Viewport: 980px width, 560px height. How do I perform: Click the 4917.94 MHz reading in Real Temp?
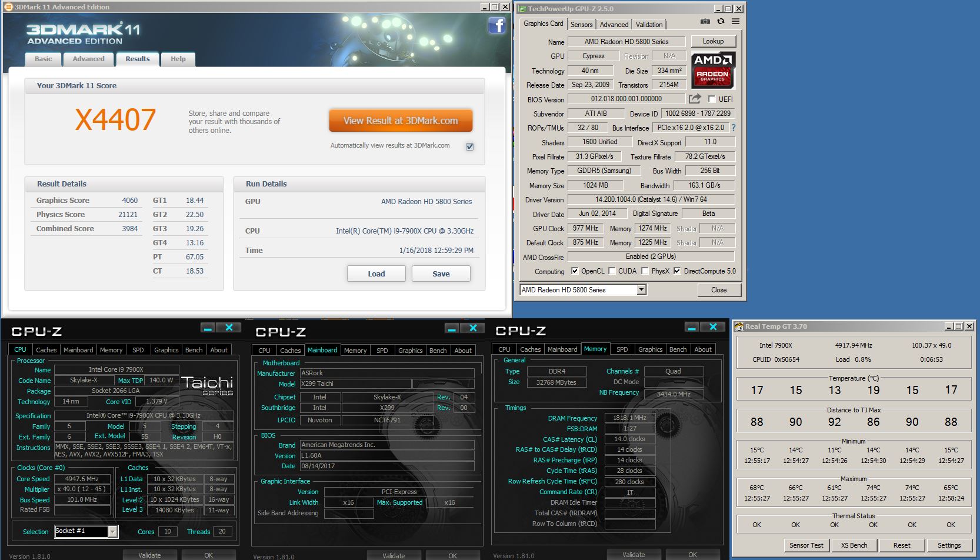[x=854, y=345]
